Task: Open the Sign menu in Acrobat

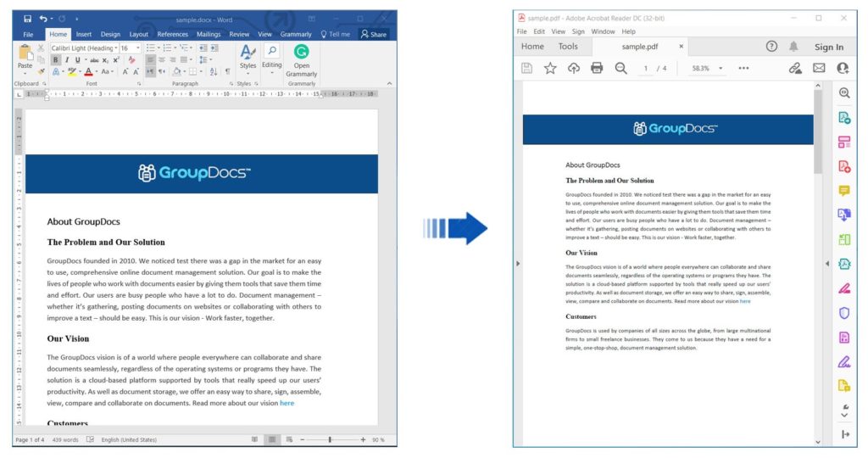Action: click(578, 31)
